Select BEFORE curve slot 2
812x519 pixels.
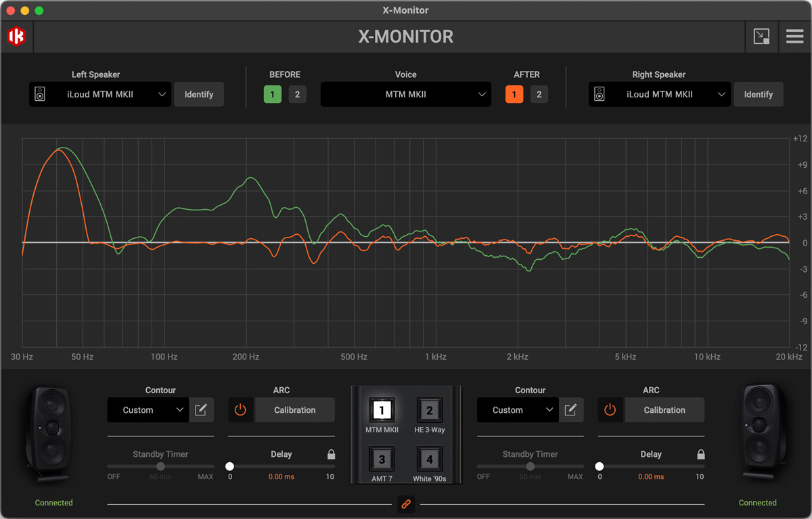297,95
